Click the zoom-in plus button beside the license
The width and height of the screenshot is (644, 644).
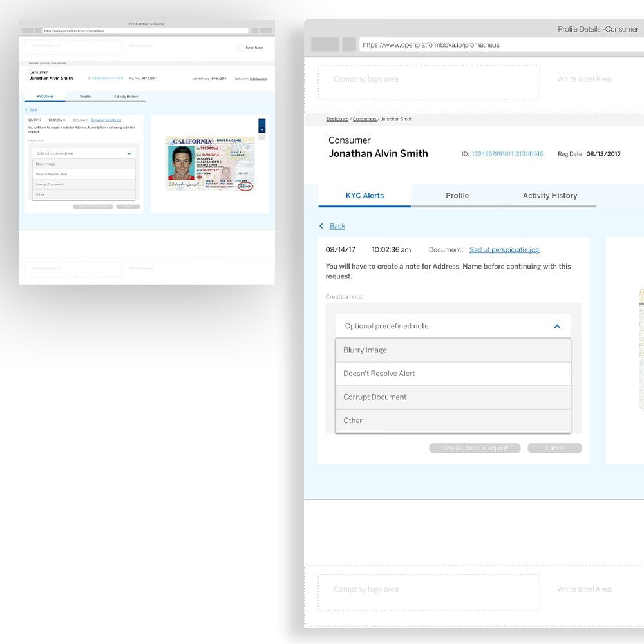(x=261, y=129)
